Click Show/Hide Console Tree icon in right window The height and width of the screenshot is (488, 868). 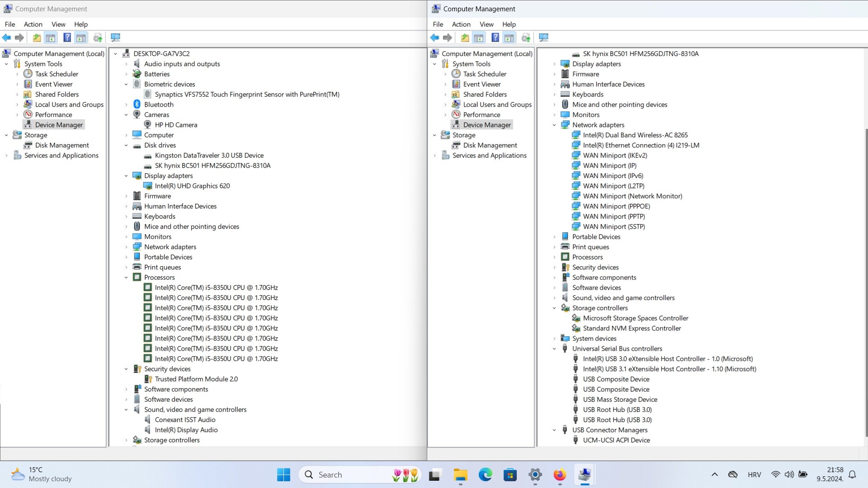[x=479, y=38]
